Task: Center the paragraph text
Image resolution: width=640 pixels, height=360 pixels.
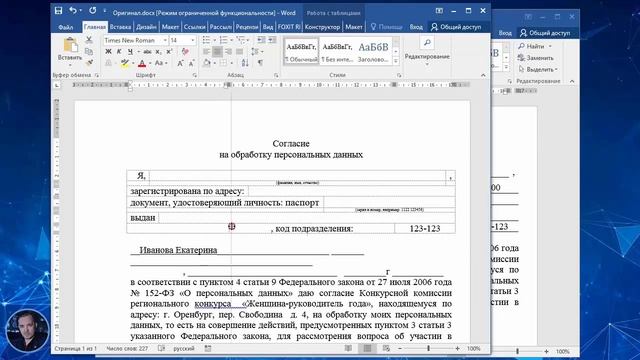Action: click(x=218, y=52)
